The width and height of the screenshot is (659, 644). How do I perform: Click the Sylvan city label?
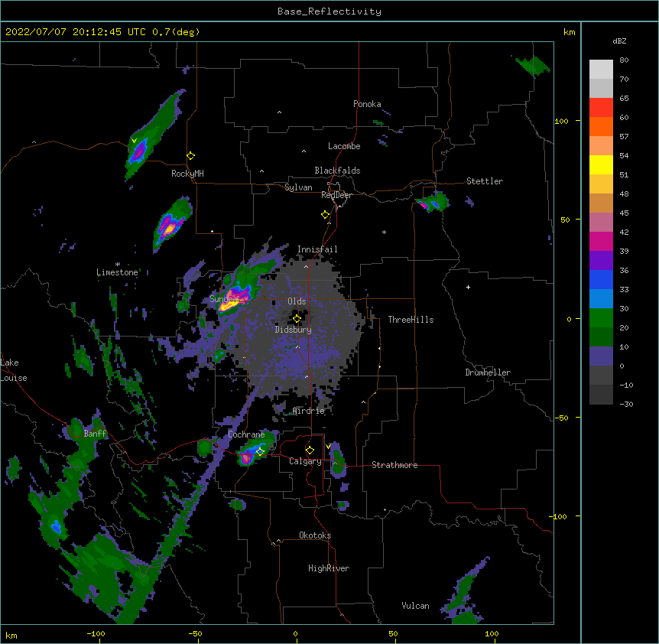[x=298, y=187]
